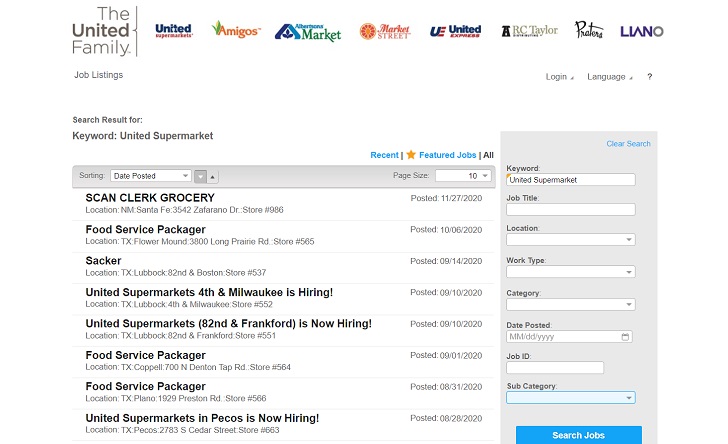
Task: Click the Coppell Store #564 location text
Action: pos(188,367)
